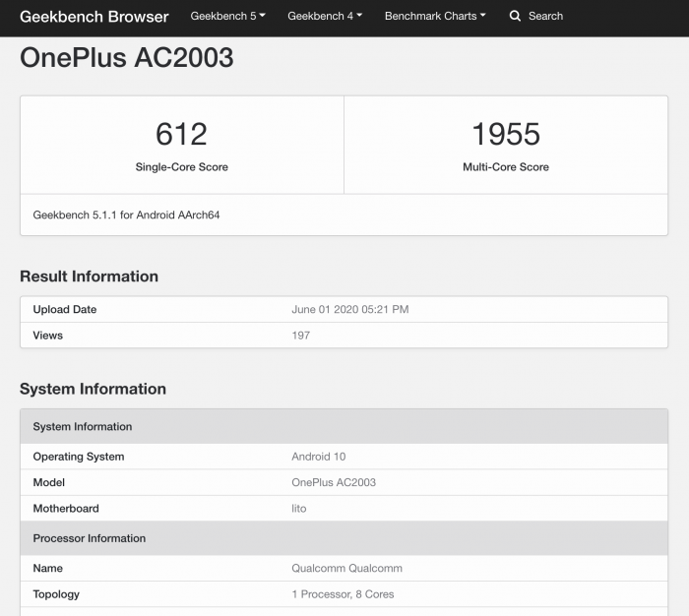Click the Processor Information section header

pos(90,538)
